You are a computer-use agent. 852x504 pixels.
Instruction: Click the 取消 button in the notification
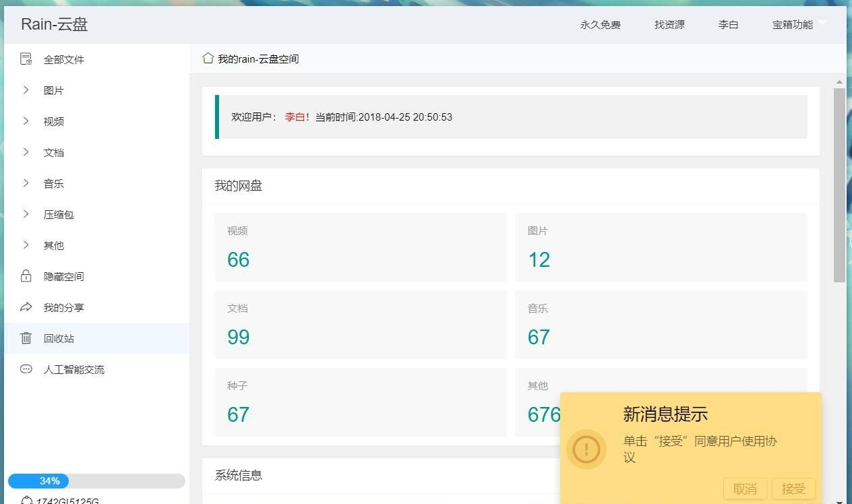pyautogui.click(x=745, y=489)
